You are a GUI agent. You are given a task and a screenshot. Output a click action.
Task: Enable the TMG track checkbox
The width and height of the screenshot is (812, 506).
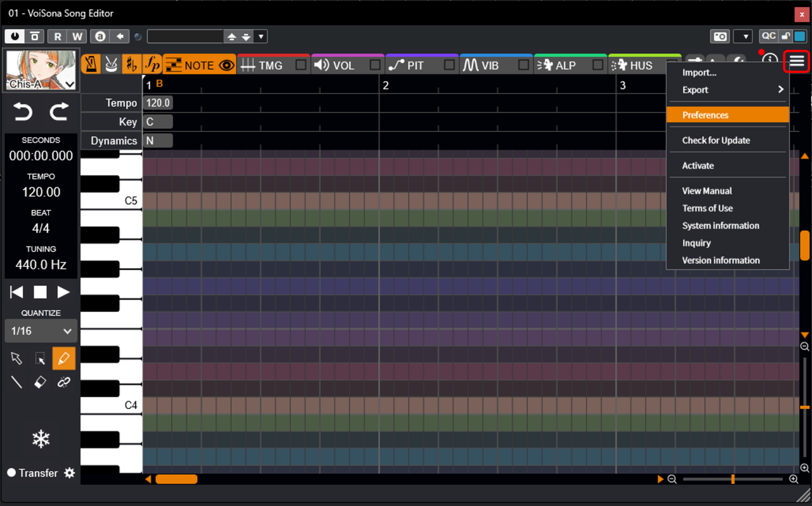point(301,65)
